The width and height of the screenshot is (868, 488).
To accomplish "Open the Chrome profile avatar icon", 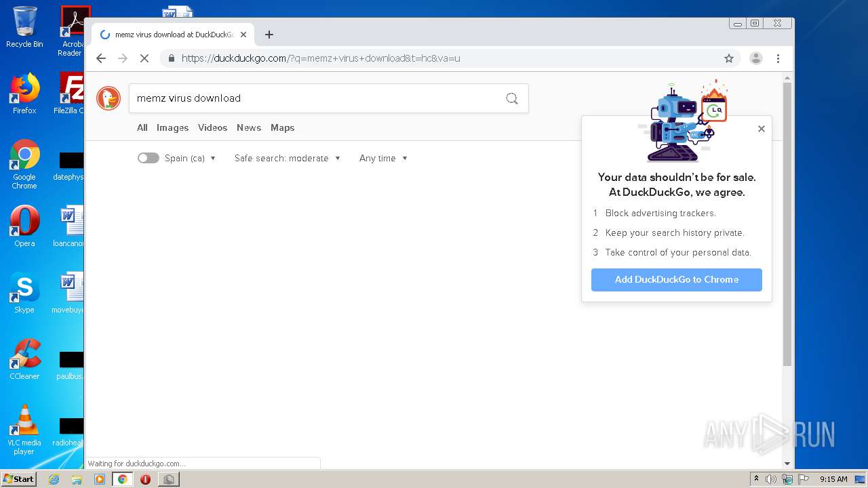I will [x=756, y=58].
